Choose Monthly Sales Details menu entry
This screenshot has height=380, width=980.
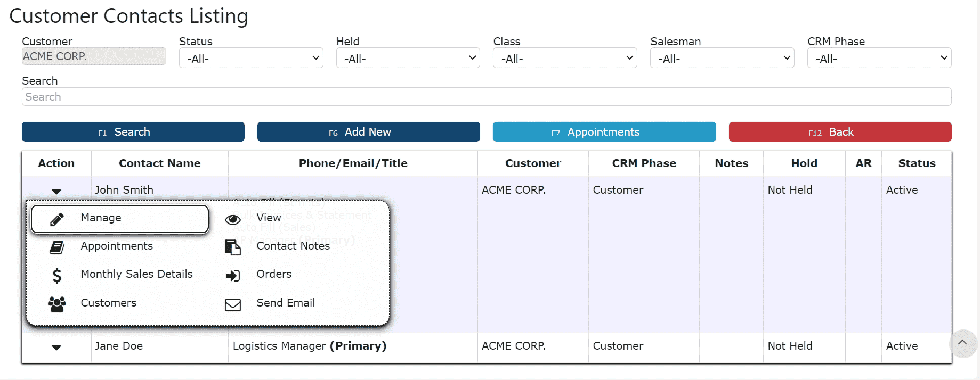coord(136,274)
